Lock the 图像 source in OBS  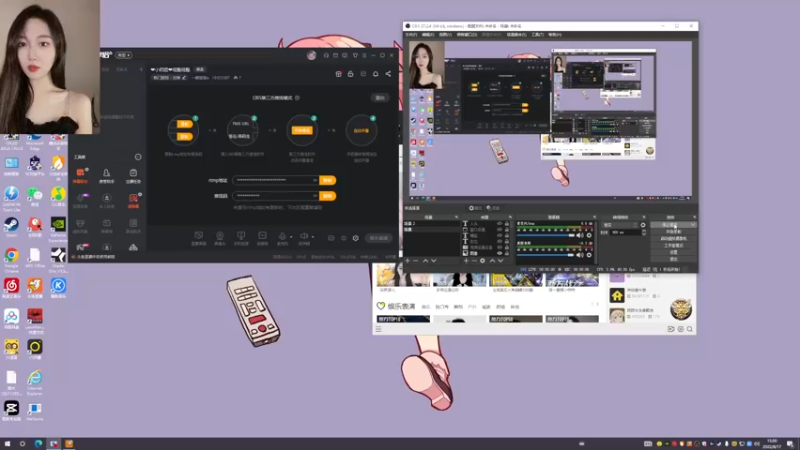pyautogui.click(x=507, y=253)
